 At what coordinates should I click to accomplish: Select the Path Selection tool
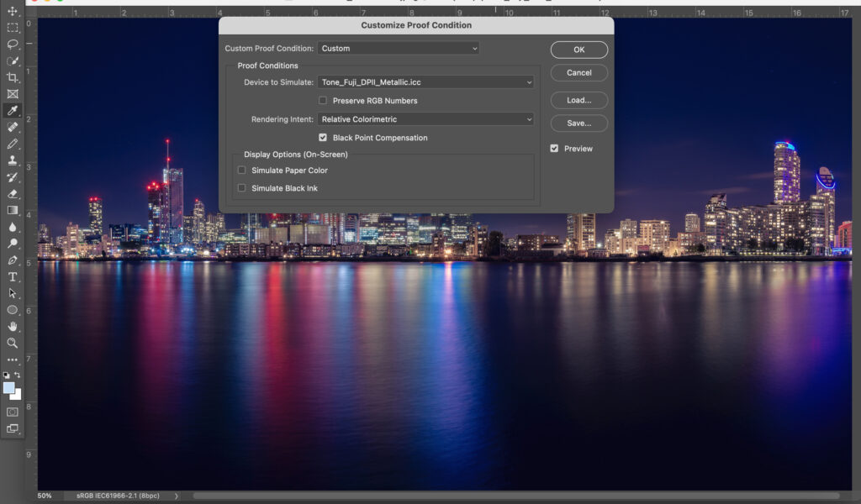pyautogui.click(x=12, y=293)
